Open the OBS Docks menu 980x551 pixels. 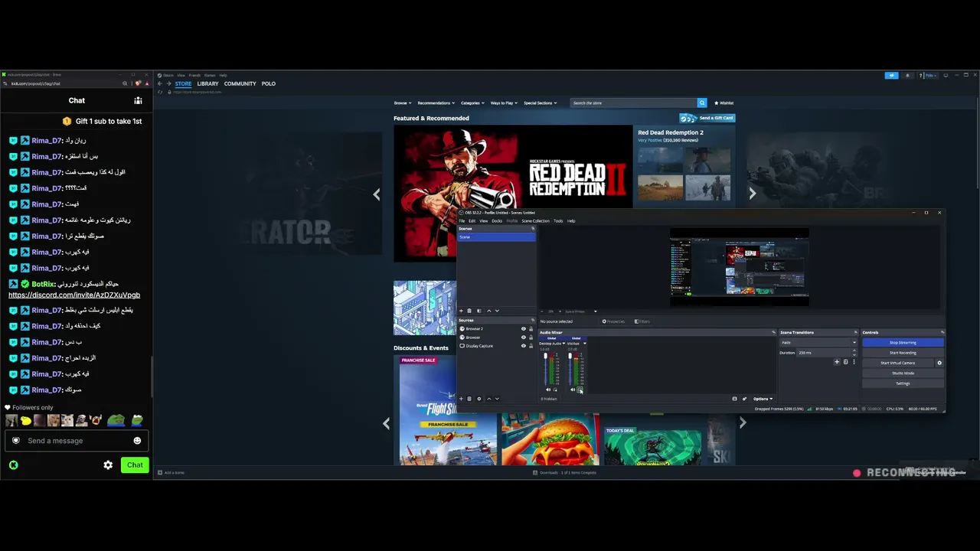[x=497, y=221]
